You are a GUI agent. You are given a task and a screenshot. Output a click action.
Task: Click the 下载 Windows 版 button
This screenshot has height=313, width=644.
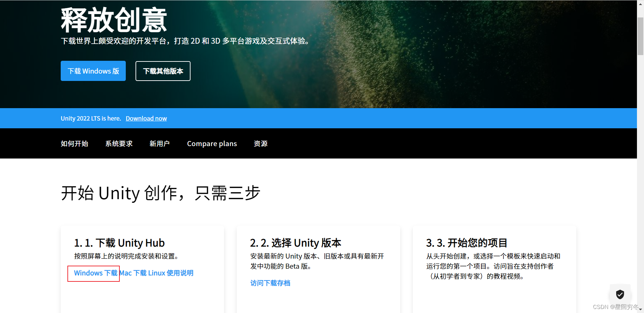point(93,71)
